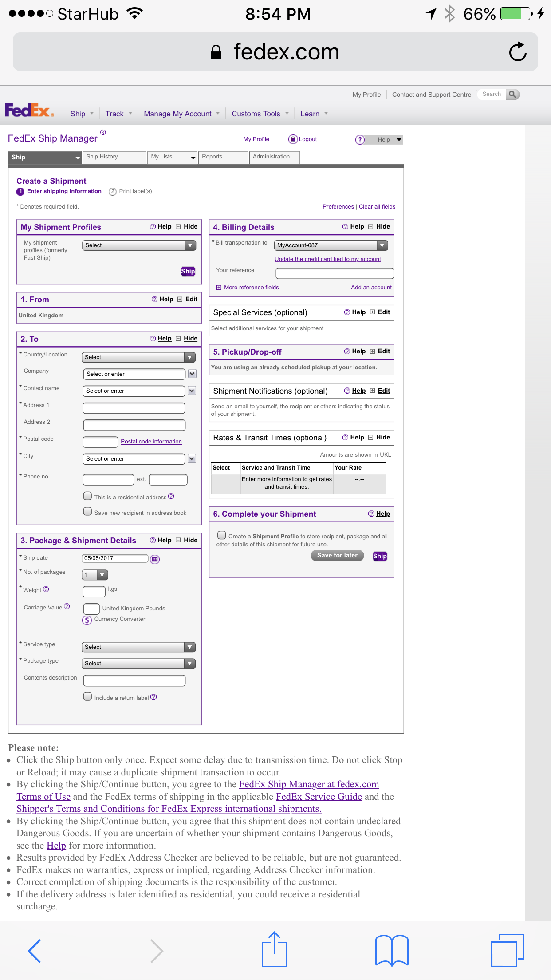Expand the Service type dropdown
551x980 pixels.
tap(139, 647)
